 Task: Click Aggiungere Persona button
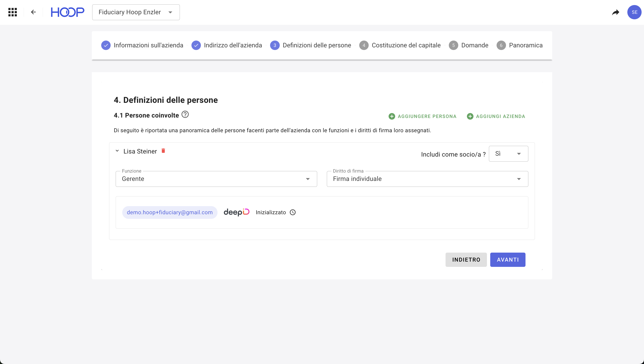[x=423, y=116]
